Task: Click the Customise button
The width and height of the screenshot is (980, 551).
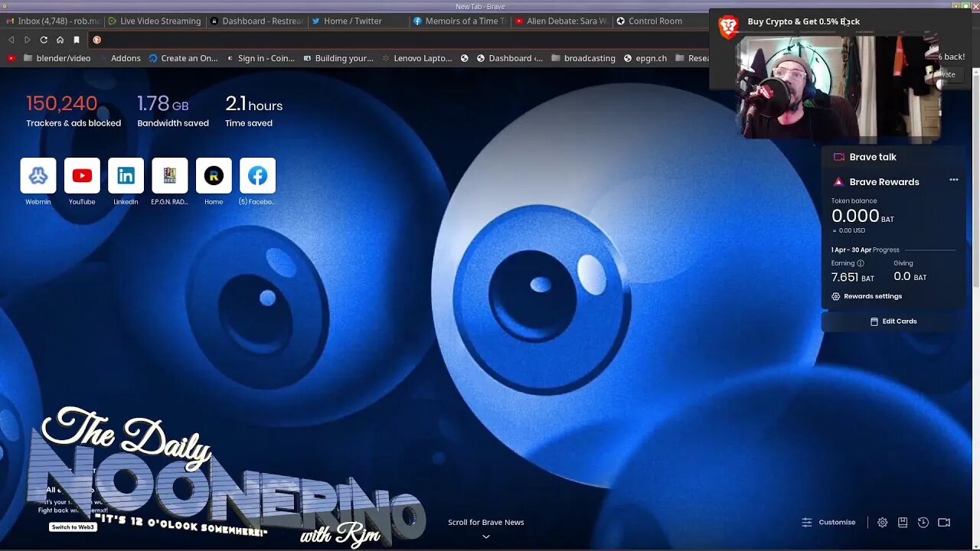Action: coord(828,522)
